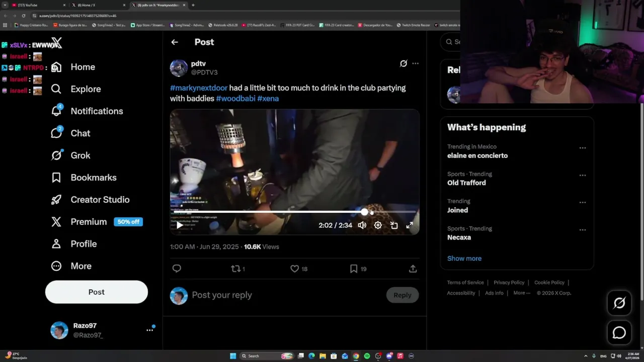644x362 pixels.
Task: Open the @PDTV3 handle link
Action: tap(204, 72)
